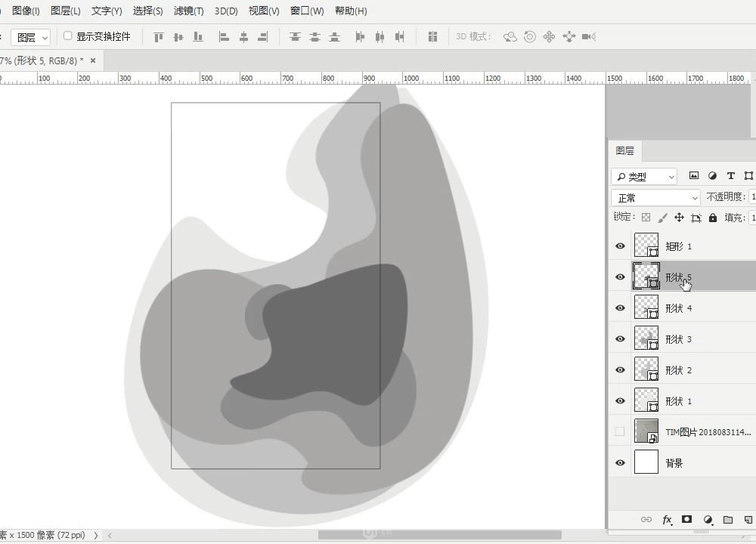Image resolution: width=756 pixels, height=544 pixels.
Task: Click the distribute top edges icon
Action: click(x=295, y=36)
